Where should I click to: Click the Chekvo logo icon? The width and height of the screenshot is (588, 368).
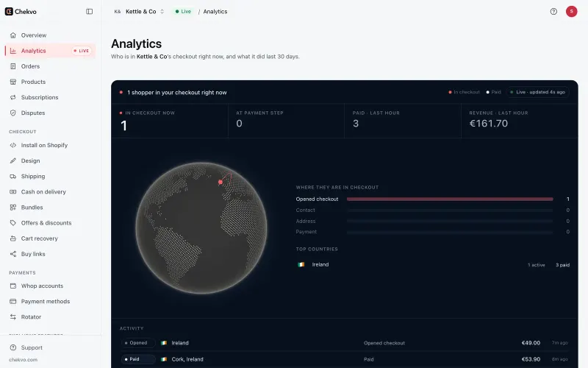(9, 12)
